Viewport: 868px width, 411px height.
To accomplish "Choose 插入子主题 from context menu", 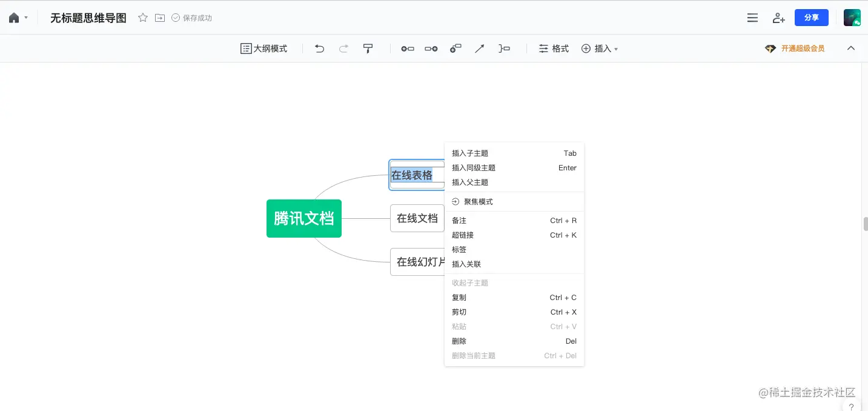I will (514, 153).
